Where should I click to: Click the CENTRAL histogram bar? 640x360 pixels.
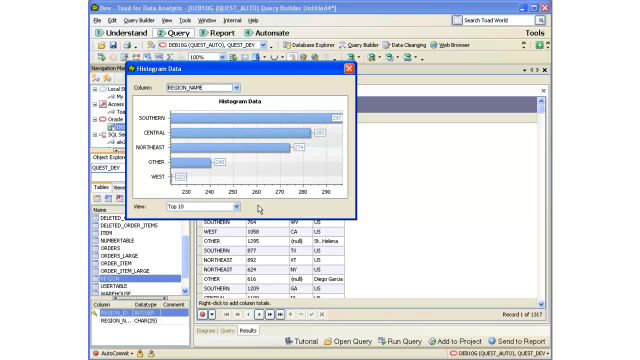241,133
